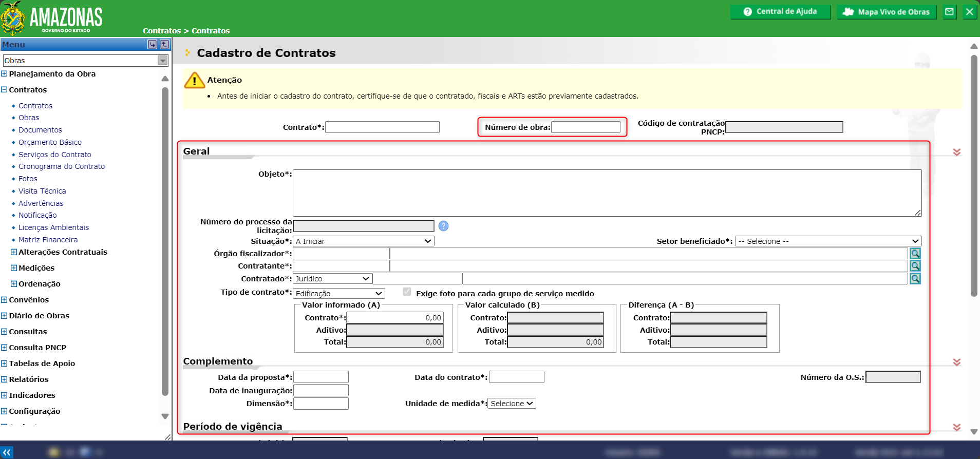980x459 pixels.
Task: Click the Menu panel vertical scrollbar
Action: pyautogui.click(x=165, y=241)
